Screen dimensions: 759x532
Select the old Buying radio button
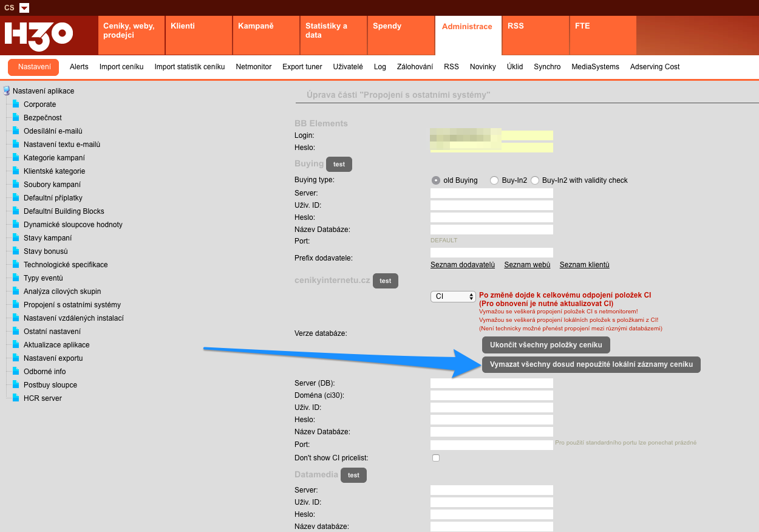coord(436,180)
